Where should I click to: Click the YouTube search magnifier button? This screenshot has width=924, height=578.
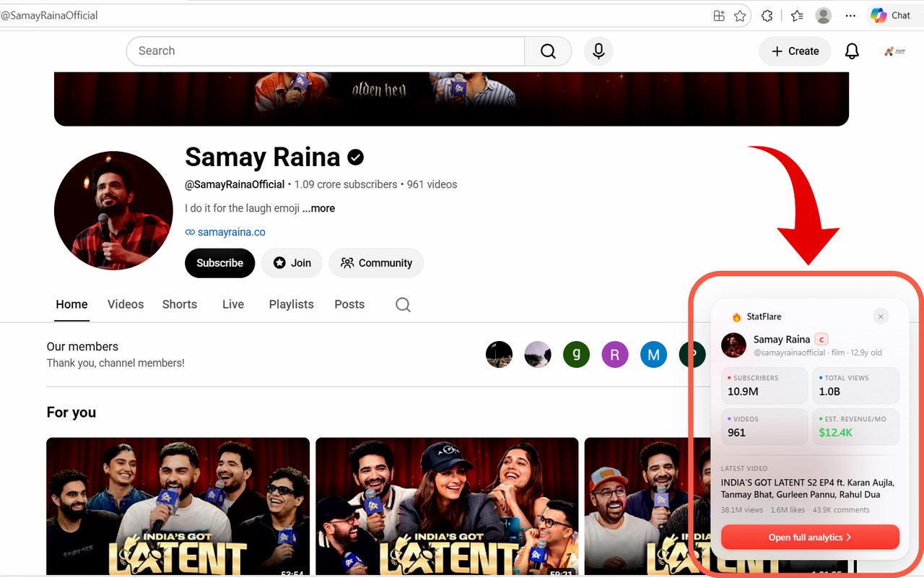(548, 51)
